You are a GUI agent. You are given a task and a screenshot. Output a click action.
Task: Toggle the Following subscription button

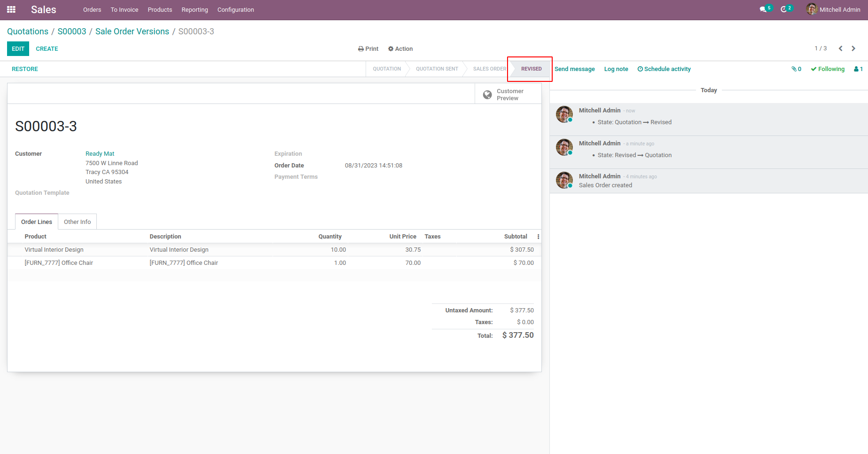tap(828, 69)
